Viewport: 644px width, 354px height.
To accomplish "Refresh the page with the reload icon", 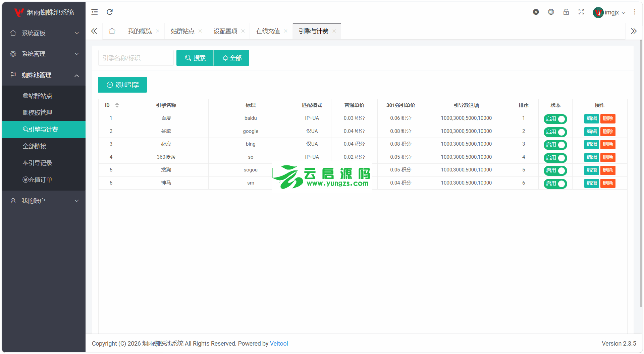I will (110, 12).
